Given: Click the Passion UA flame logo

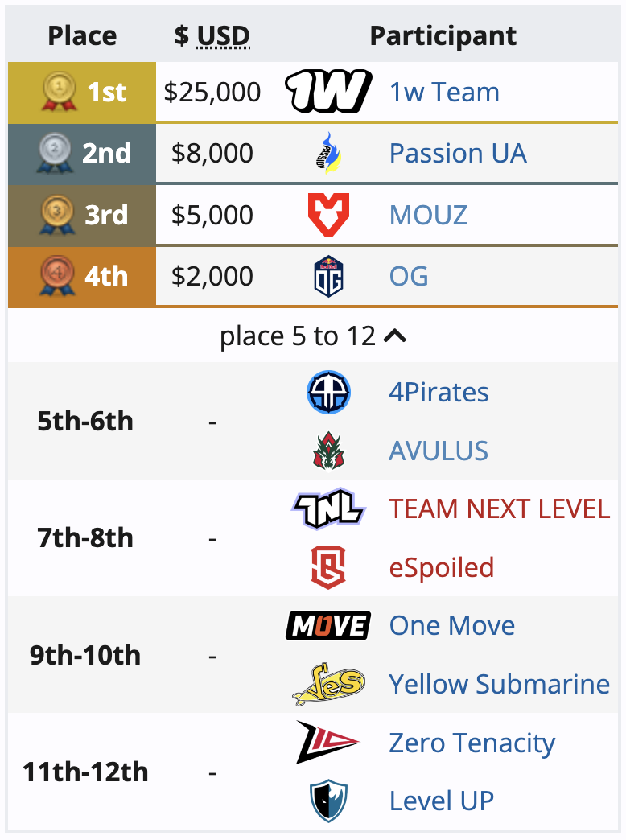Looking at the screenshot, I should [328, 153].
